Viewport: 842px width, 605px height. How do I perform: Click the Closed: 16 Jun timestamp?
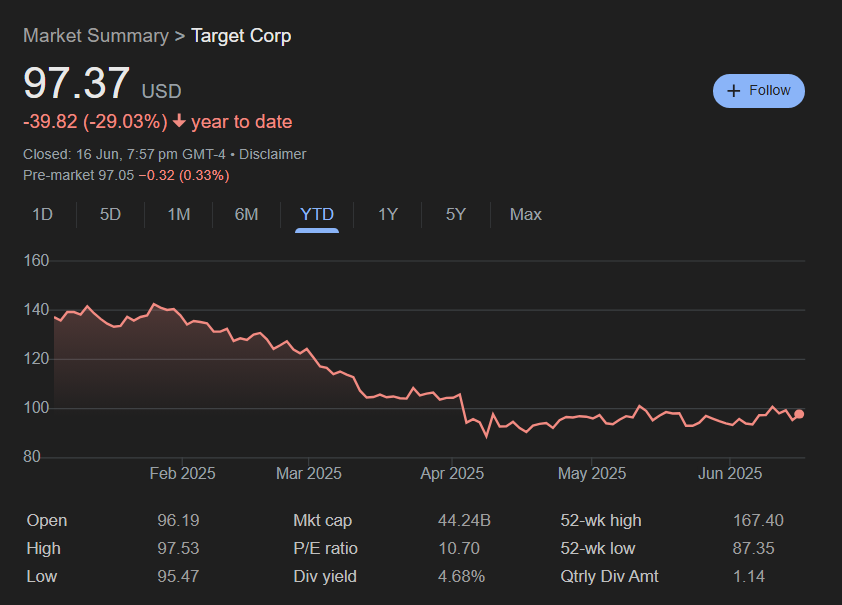[124, 155]
